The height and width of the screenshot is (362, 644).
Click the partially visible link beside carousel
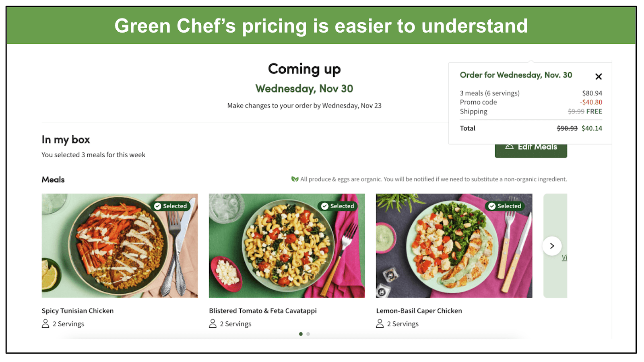click(564, 257)
